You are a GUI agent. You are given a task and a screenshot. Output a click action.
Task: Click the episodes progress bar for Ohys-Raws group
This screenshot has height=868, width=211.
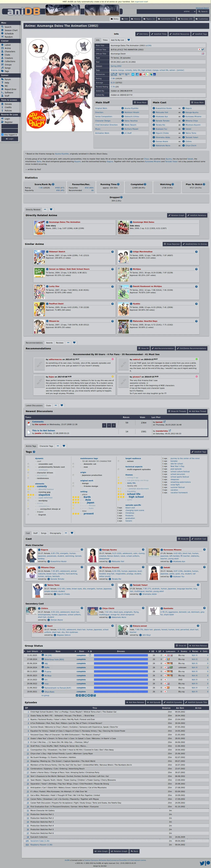121,692
